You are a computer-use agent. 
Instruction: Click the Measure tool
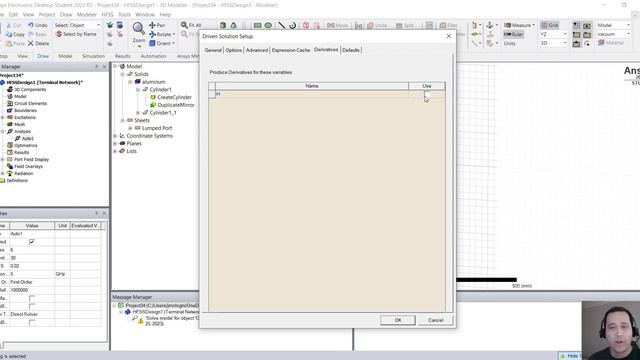pos(519,25)
